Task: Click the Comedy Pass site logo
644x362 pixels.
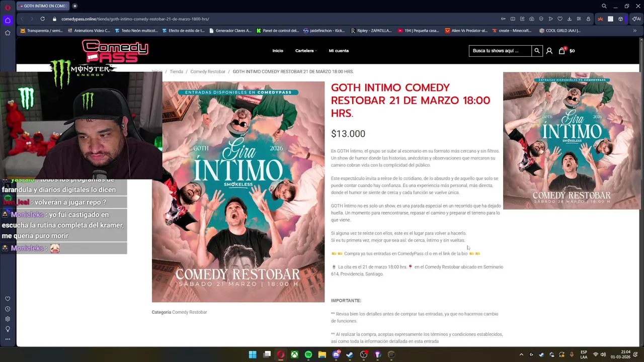Action: (115, 51)
